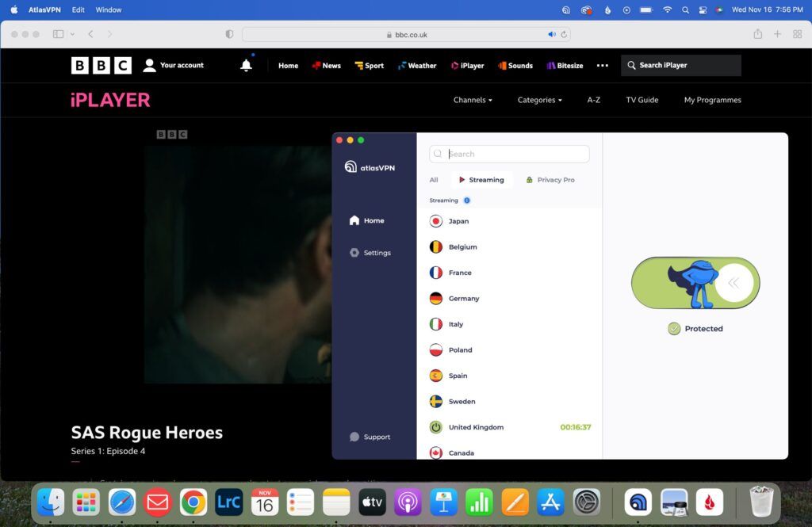Connect to the Spain server
Image resolution: width=812 pixels, height=527 pixels.
[509, 376]
